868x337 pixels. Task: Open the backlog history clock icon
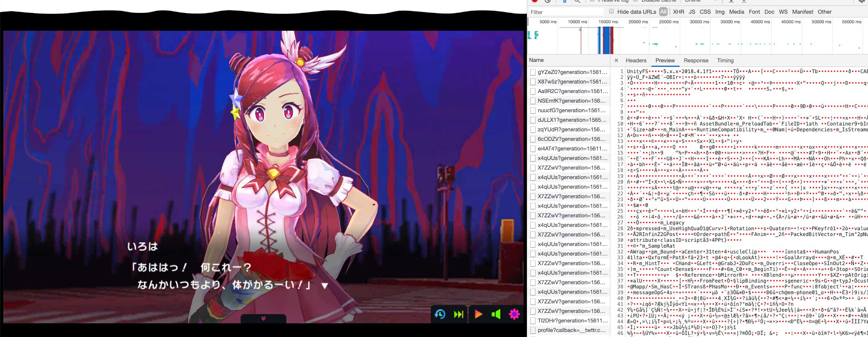coord(440,314)
